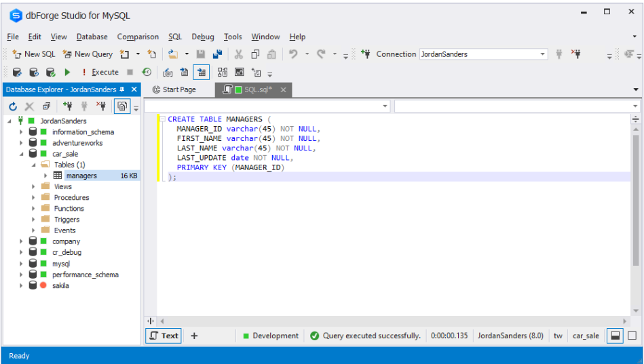This screenshot has width=644, height=364.
Task: Click the Delete X icon in Database Explorer
Action: pos(29,106)
